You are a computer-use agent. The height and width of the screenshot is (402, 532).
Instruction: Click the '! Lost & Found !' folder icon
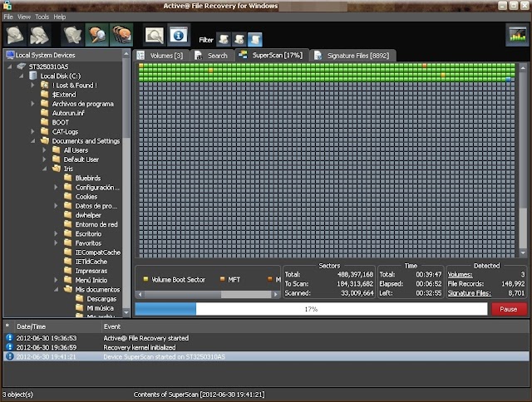coord(45,85)
